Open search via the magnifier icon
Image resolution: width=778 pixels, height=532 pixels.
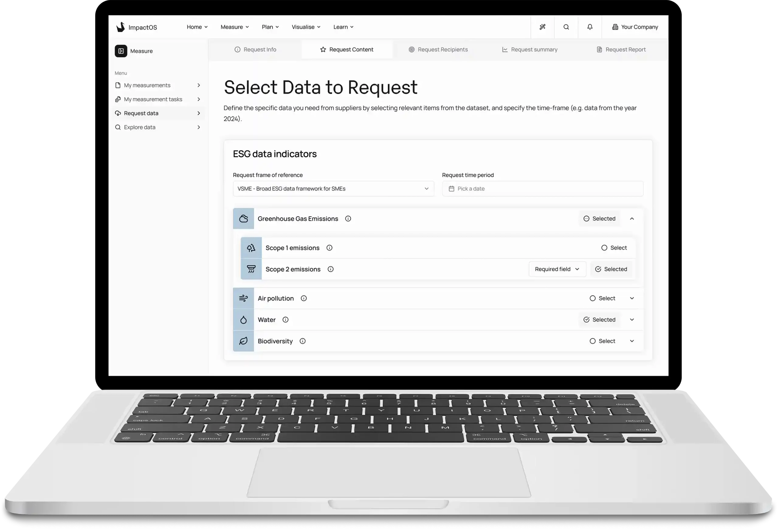(x=566, y=27)
